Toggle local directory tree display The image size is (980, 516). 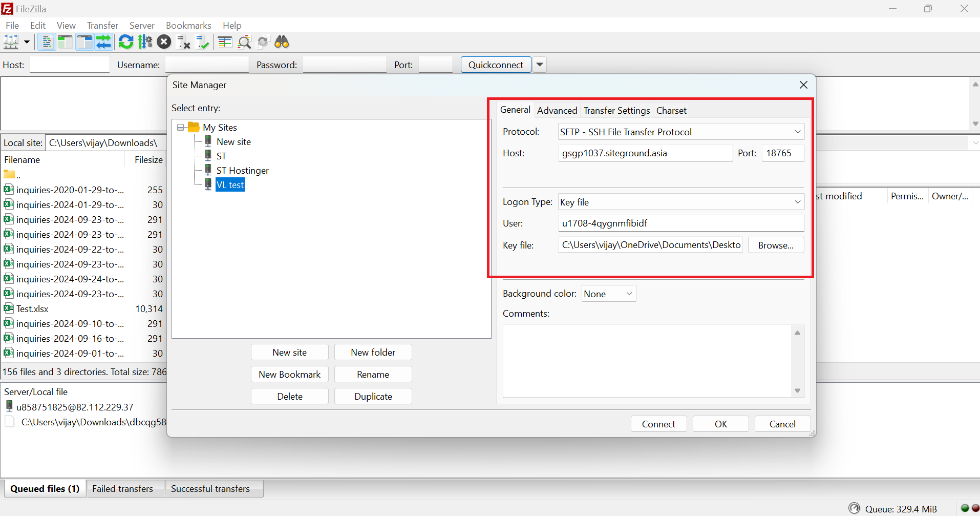(x=65, y=42)
